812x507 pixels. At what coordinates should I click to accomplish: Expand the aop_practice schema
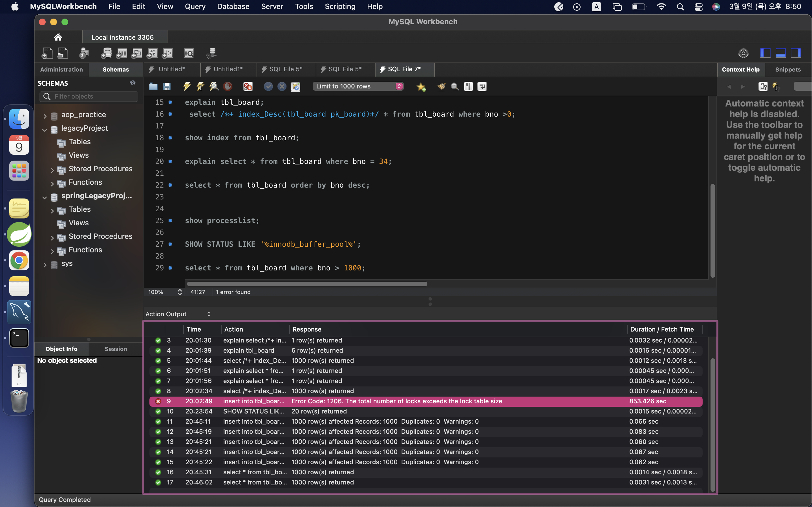(45, 116)
